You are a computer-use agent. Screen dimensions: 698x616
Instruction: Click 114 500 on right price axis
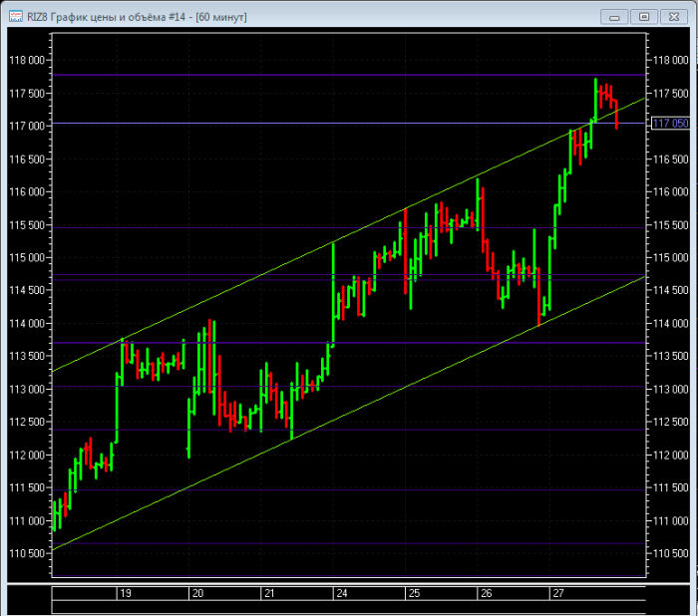tap(670, 290)
